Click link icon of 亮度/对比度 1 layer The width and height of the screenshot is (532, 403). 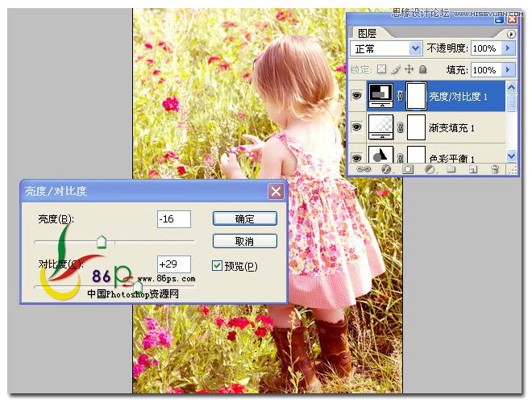pos(400,97)
